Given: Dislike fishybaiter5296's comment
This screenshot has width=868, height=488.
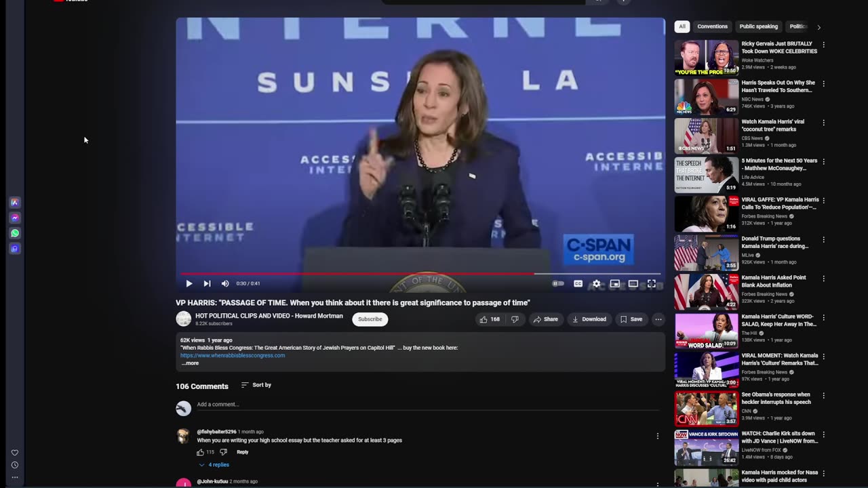Looking at the screenshot, I should point(223,452).
